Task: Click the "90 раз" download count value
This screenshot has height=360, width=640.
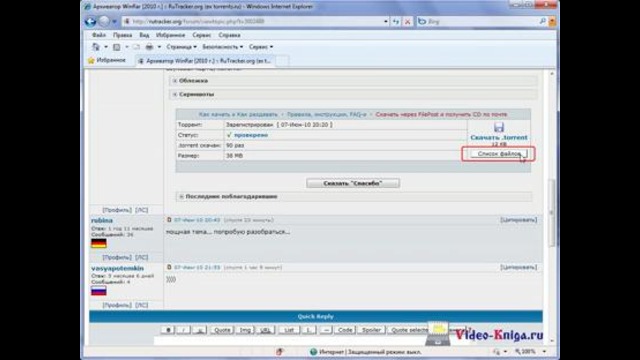Action: point(235,145)
